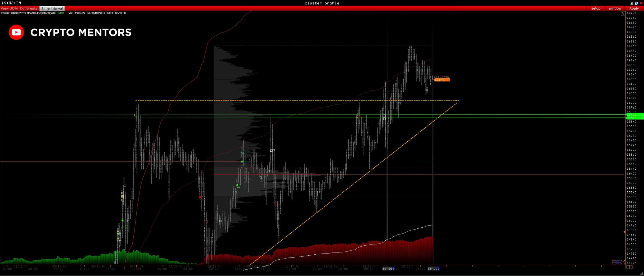Click the blue restore window icon
This screenshot has width=644, height=276.
click(x=636, y=3)
